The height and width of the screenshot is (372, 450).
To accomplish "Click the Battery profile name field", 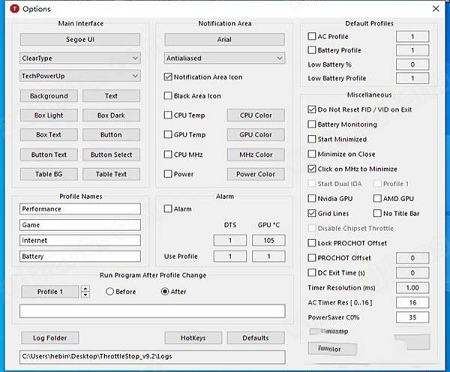I will click(80, 256).
